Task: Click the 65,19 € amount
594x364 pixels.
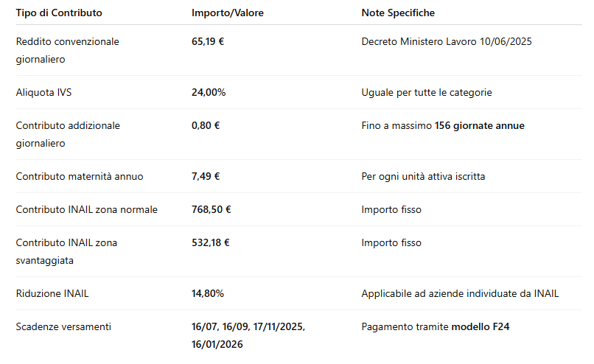Action: pyautogui.click(x=208, y=42)
